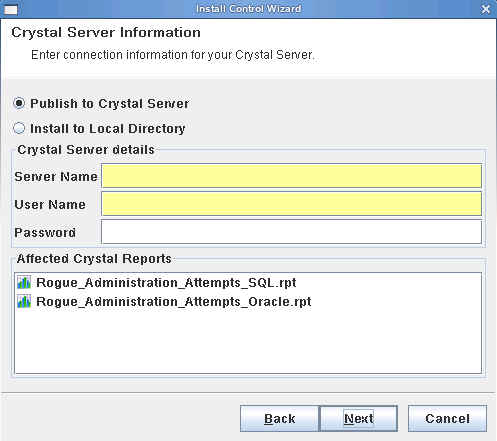Close the Install Control Wizard window
The image size is (497, 441).
tap(486, 9)
